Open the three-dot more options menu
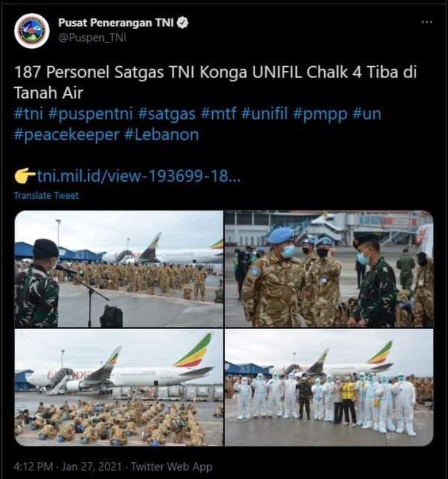 point(427,22)
